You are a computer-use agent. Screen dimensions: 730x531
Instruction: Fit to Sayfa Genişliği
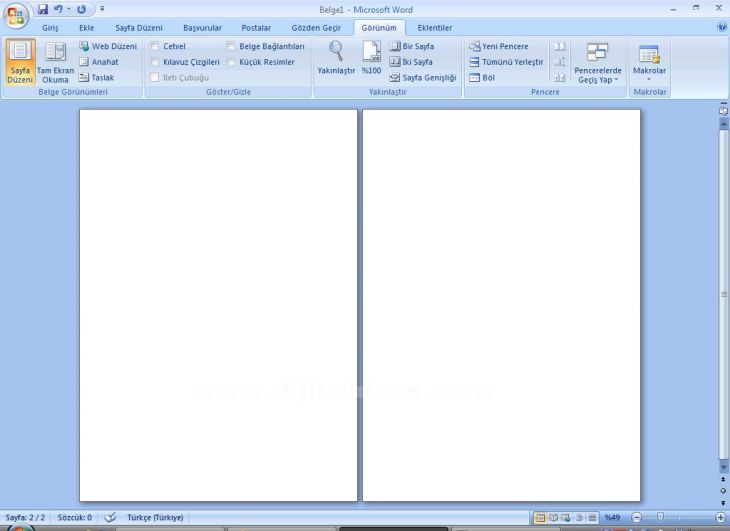[423, 78]
